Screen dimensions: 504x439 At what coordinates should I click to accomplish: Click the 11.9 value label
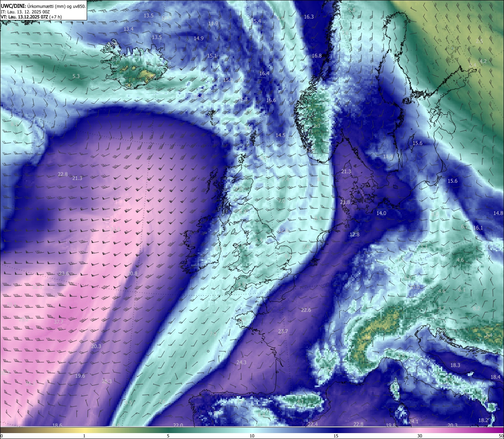(x=213, y=24)
